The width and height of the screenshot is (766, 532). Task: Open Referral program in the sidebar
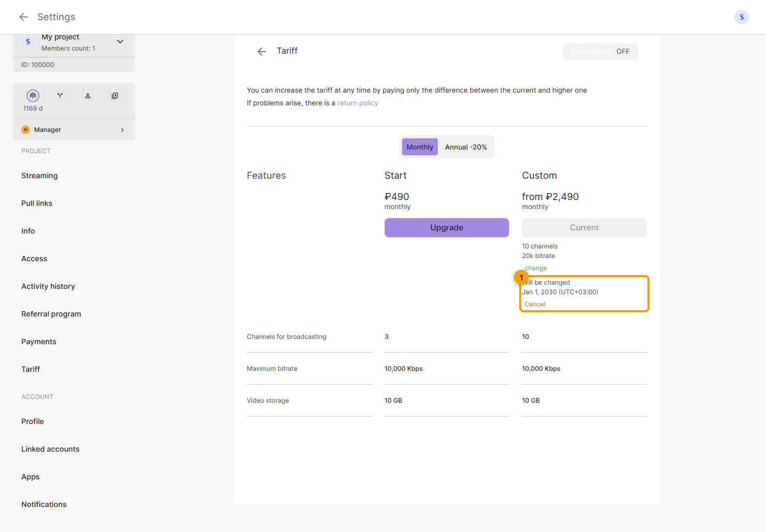pyautogui.click(x=51, y=314)
